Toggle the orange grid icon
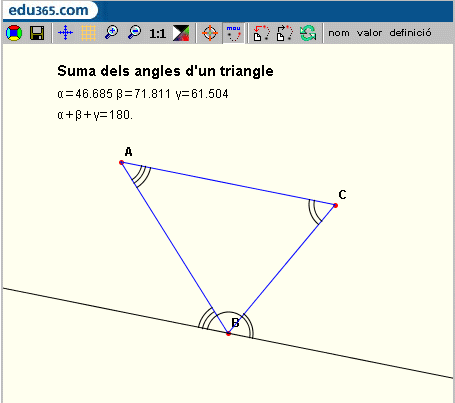This screenshot has width=455, height=403. pyautogui.click(x=88, y=33)
